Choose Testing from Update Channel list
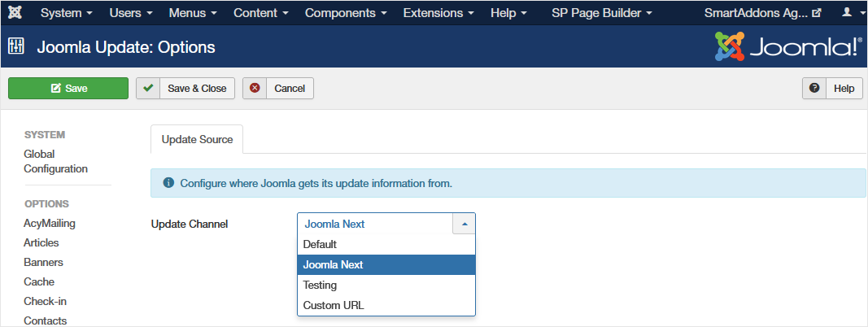This screenshot has height=327, width=868. coord(386,285)
